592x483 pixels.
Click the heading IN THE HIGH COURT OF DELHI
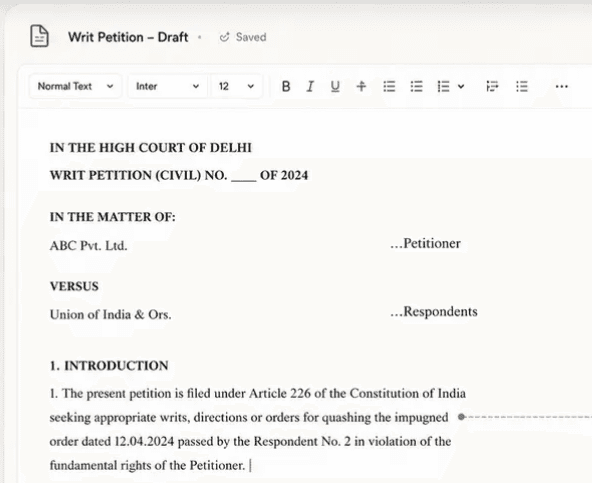tap(151, 148)
